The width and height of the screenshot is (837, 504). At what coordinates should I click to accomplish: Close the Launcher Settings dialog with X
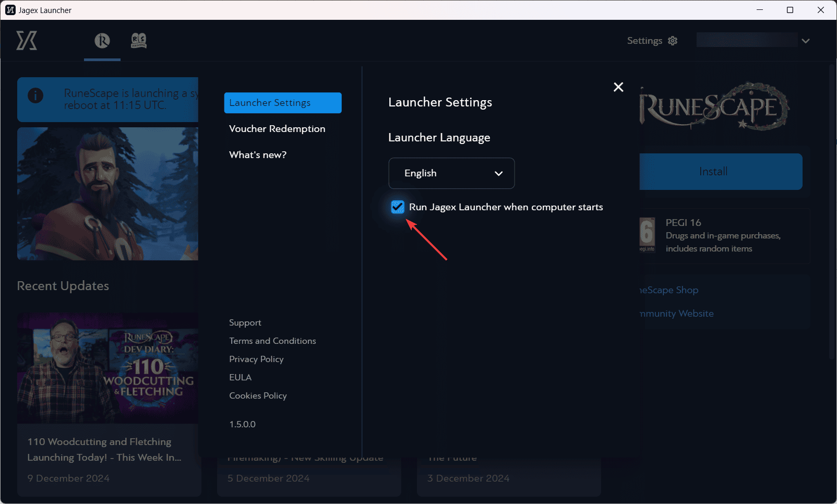click(x=618, y=87)
